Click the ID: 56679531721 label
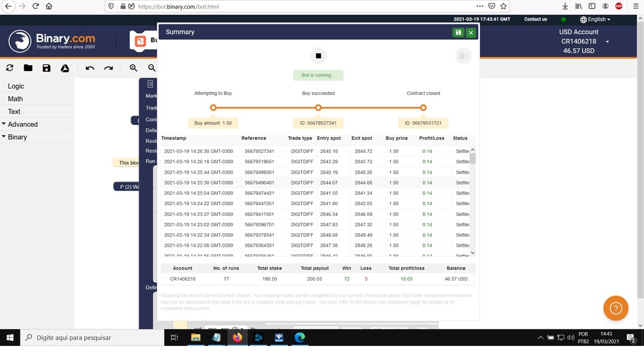Viewport: 644px width, 362px height. click(423, 123)
